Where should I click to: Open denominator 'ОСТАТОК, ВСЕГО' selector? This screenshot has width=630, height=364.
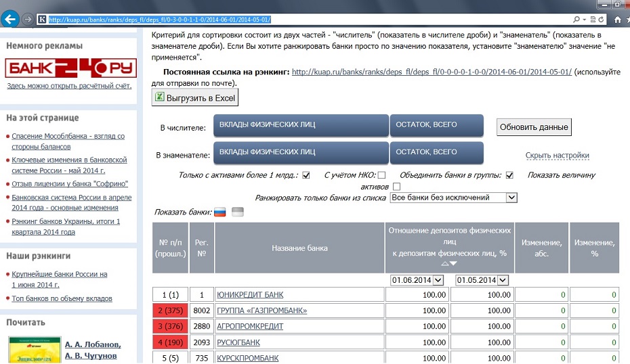[x=436, y=153]
